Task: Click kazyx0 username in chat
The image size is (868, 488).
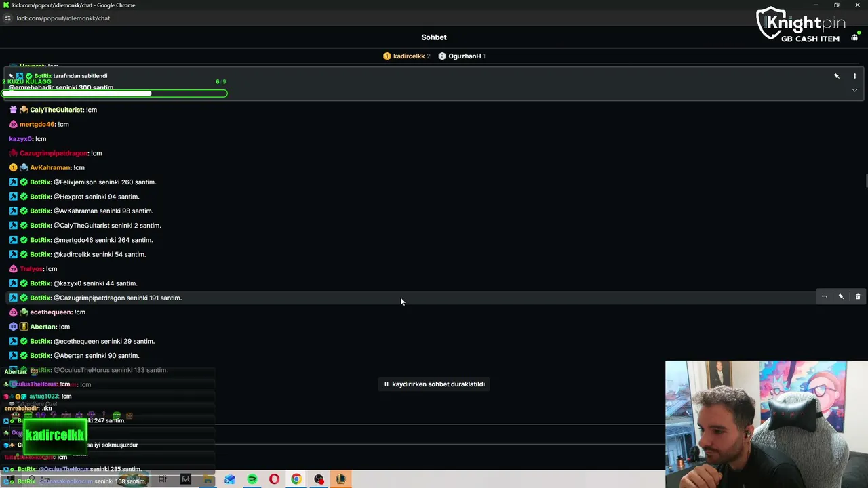Action: click(20, 139)
